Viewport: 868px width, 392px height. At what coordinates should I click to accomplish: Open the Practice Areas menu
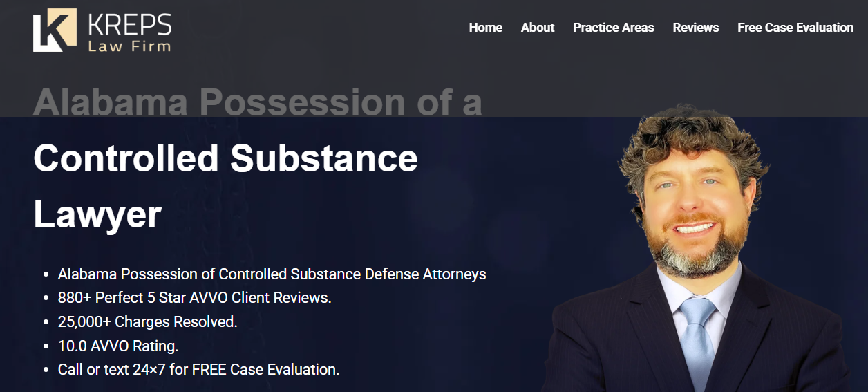coord(613,28)
